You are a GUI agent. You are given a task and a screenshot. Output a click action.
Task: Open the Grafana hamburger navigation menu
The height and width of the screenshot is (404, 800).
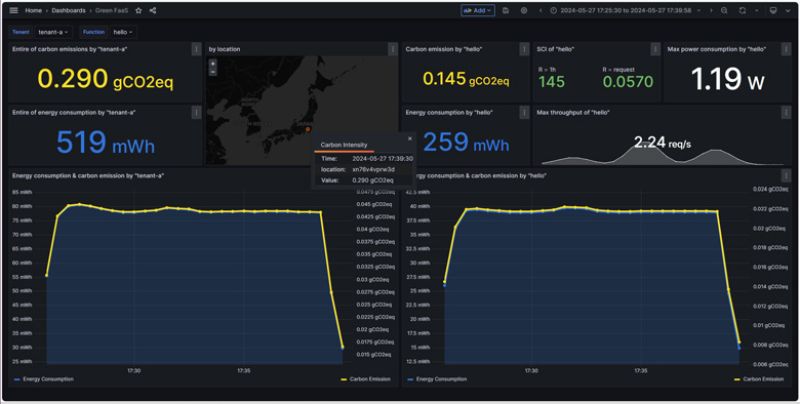tap(13, 10)
